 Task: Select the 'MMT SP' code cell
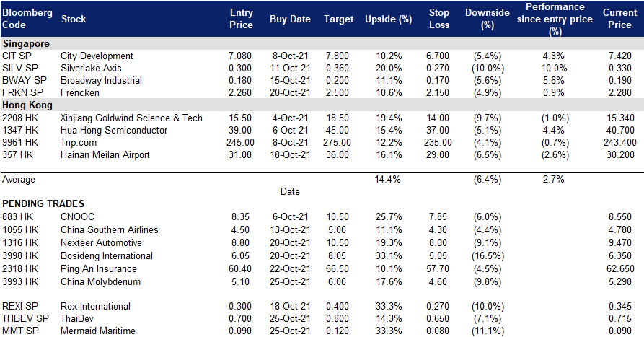(20, 331)
